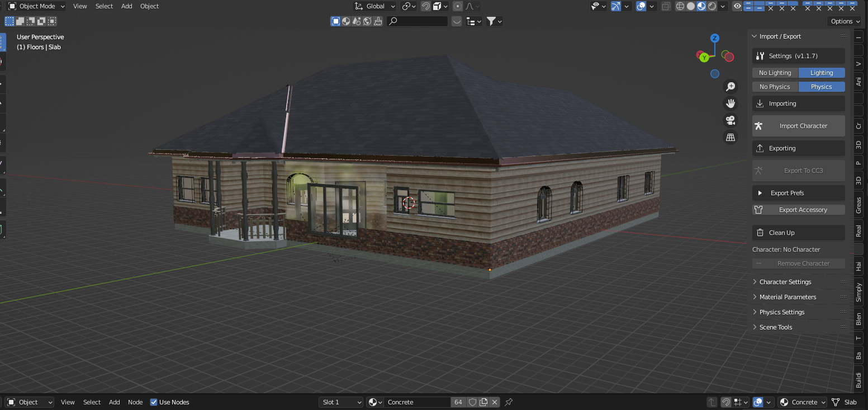Click the Settings (v1.1.7) button
Screen dimensions: 868x410
798,56
